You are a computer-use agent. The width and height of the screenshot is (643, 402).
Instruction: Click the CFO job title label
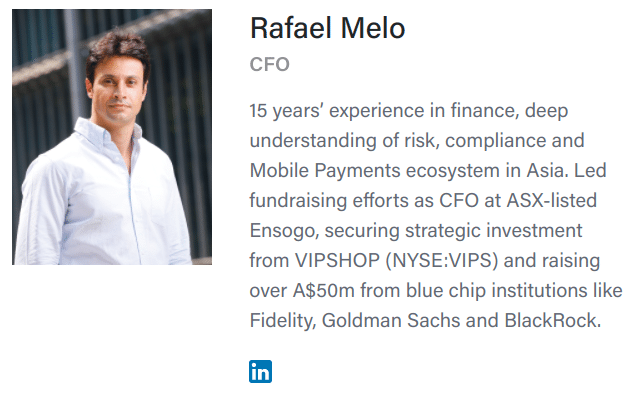point(270,64)
